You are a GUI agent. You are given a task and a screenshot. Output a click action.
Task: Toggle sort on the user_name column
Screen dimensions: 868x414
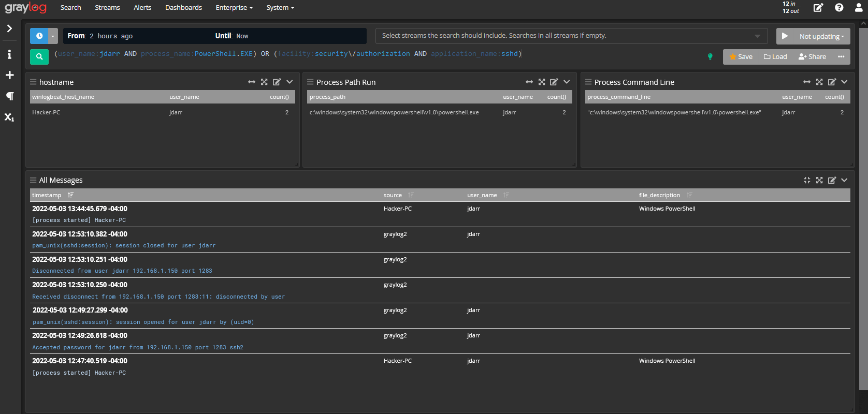click(506, 195)
